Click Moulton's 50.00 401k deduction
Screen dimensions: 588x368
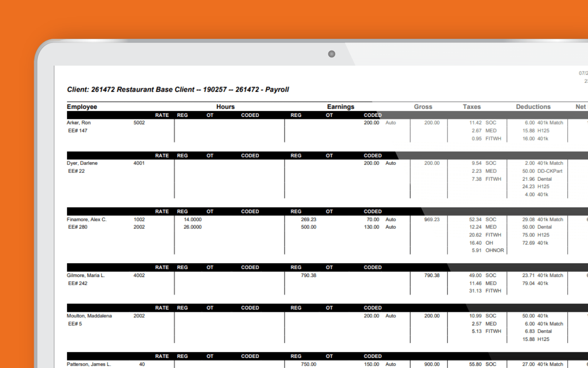535,316
